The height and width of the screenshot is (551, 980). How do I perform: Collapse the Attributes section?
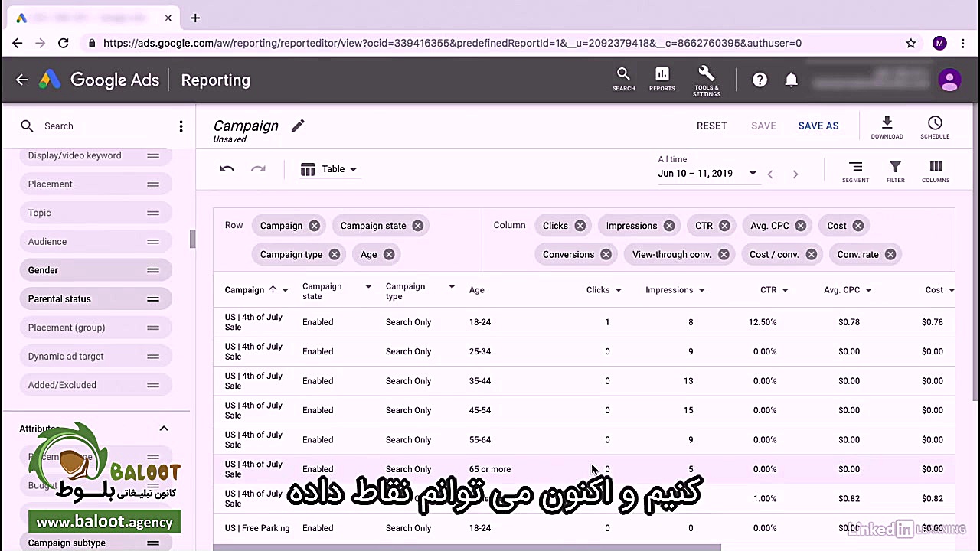pyautogui.click(x=163, y=429)
